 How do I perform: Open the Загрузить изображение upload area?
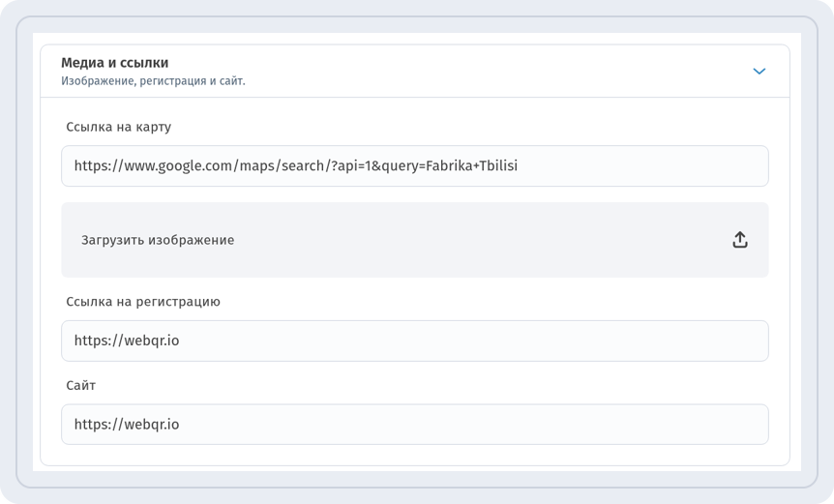pos(415,240)
